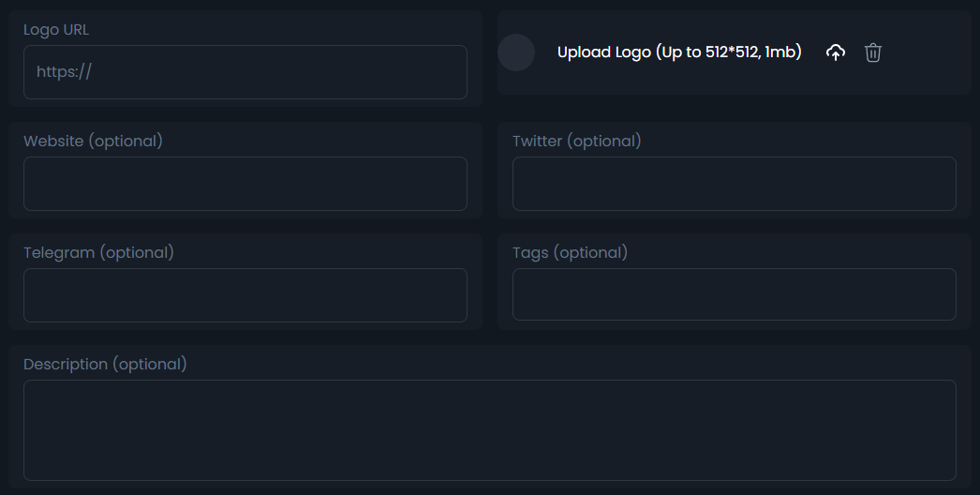Screen dimensions: 980x495
Task: Click the word Upload beside logo circle
Action: pos(584,52)
